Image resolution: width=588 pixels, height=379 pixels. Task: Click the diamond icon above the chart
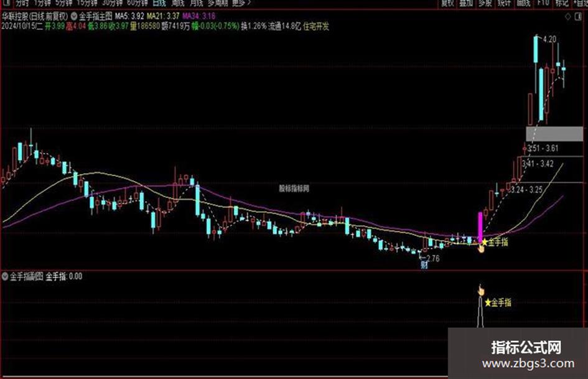point(567,17)
